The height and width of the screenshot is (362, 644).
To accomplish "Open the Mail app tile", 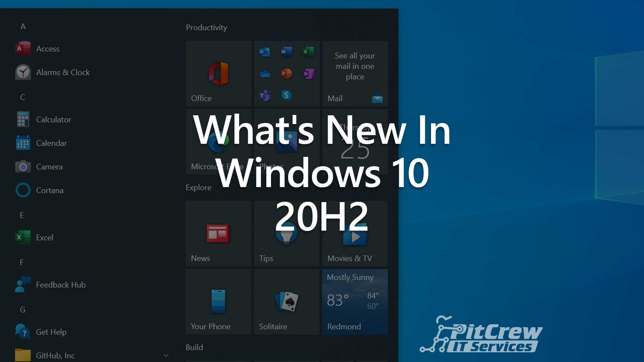I will [x=355, y=73].
